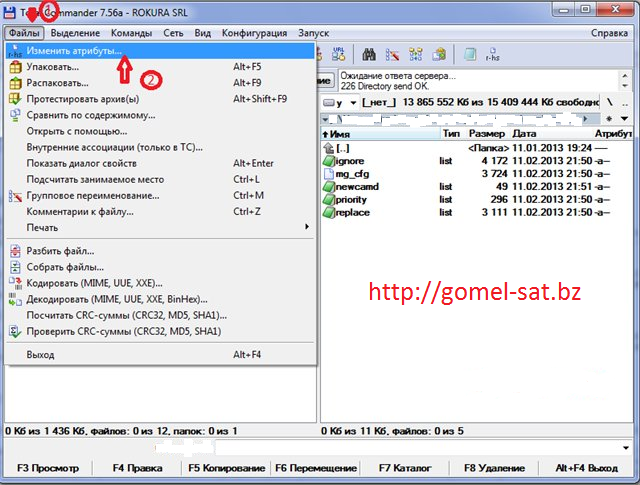The image size is (640, 485).
Task: Click parent directory two-dots button
Action: pyautogui.click(x=625, y=102)
